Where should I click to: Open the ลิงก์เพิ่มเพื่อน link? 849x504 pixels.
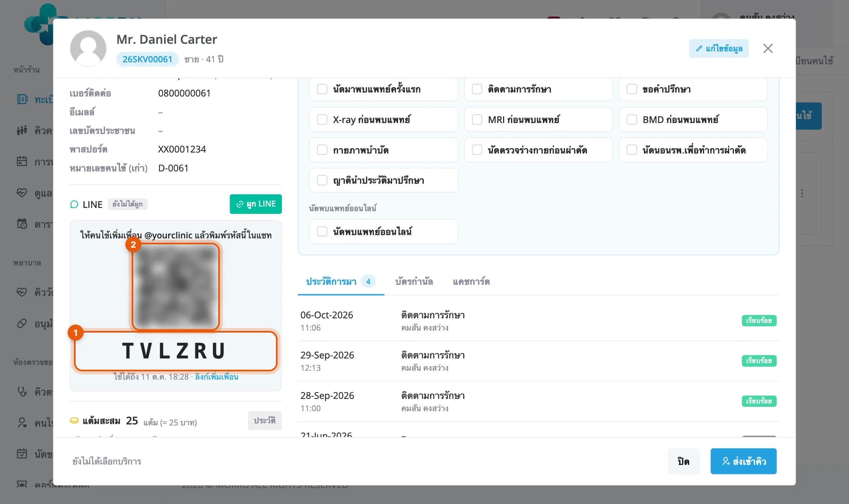pyautogui.click(x=216, y=377)
